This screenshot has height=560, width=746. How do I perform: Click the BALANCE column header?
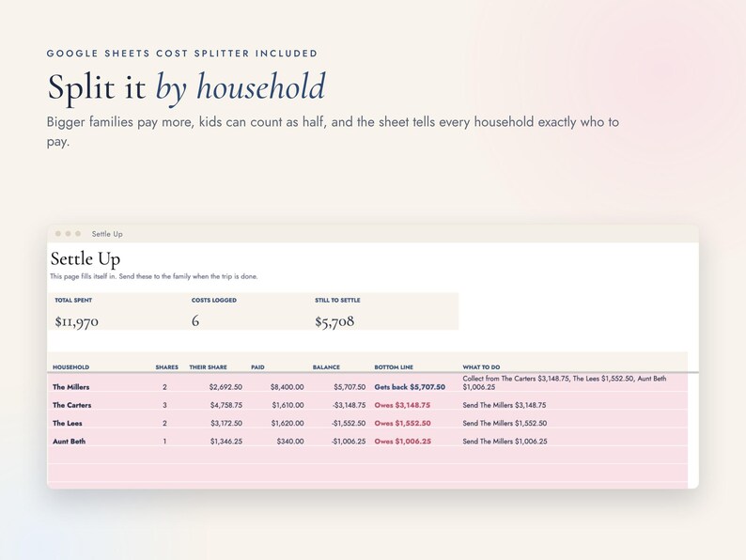pyautogui.click(x=326, y=367)
